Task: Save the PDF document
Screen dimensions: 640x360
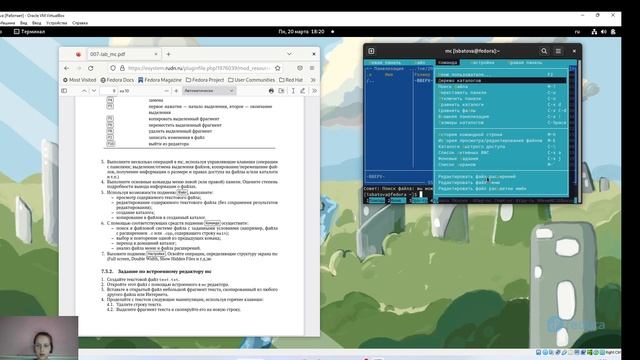Action: coord(281,91)
